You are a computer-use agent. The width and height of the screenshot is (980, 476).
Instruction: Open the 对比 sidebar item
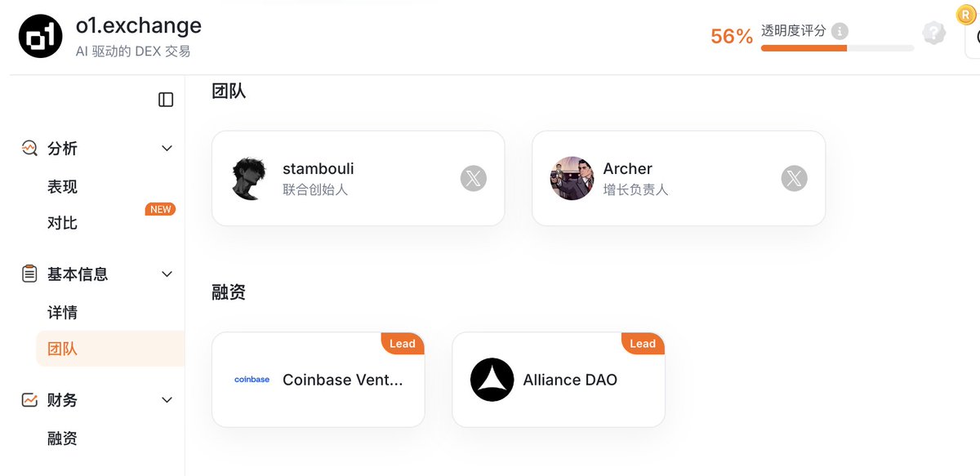tap(62, 223)
